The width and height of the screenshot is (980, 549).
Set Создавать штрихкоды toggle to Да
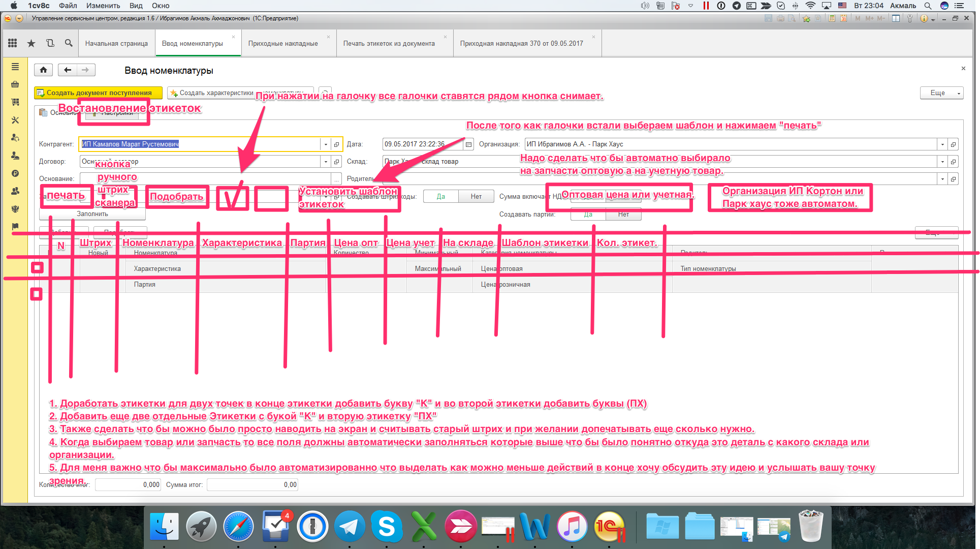coord(440,196)
